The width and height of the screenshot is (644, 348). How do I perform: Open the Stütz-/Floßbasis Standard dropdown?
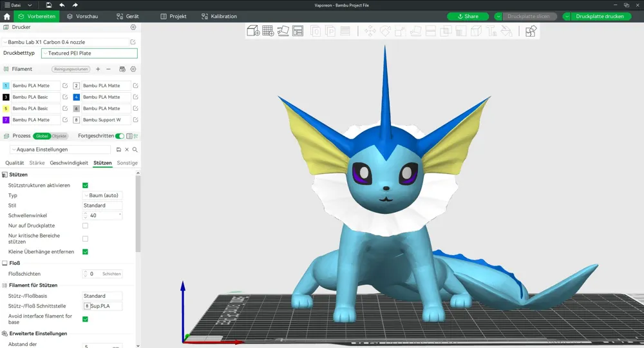coord(102,296)
